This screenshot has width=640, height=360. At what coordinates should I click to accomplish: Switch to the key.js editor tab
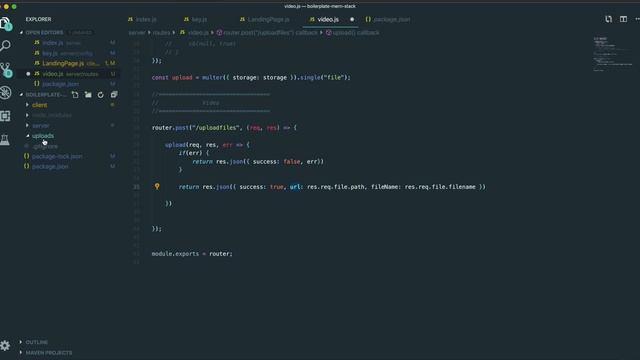coord(195,19)
